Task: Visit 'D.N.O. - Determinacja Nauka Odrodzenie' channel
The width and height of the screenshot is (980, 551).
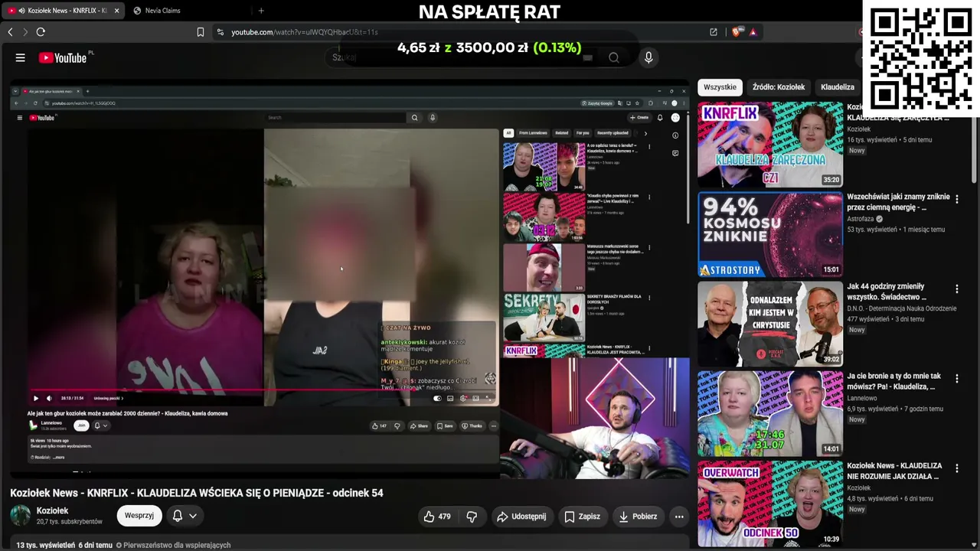Action: [x=902, y=308]
